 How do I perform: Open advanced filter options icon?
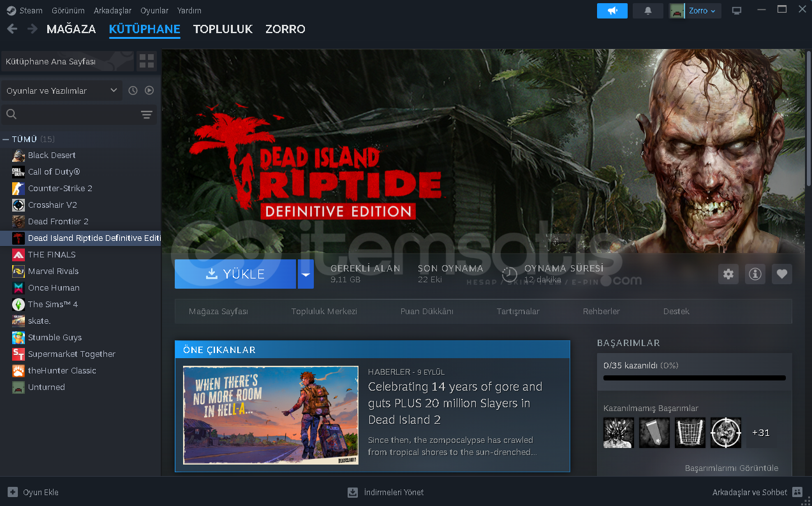tap(147, 115)
